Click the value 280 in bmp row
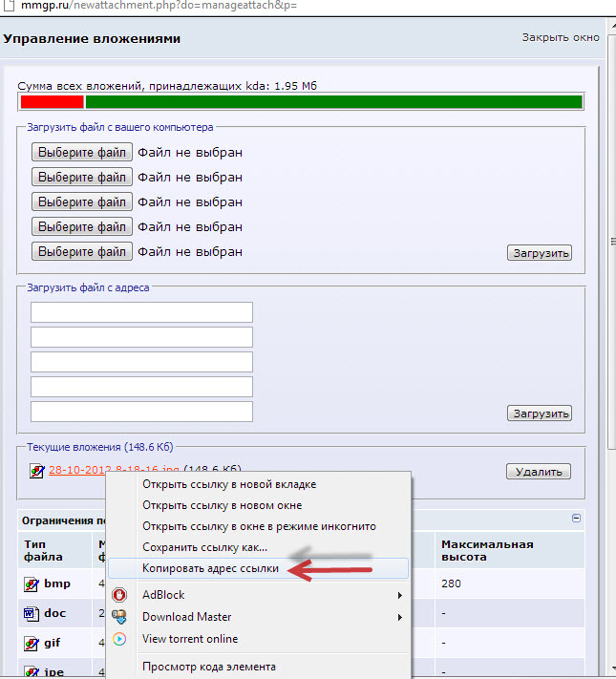Screen dimensions: 616x679 [452, 584]
